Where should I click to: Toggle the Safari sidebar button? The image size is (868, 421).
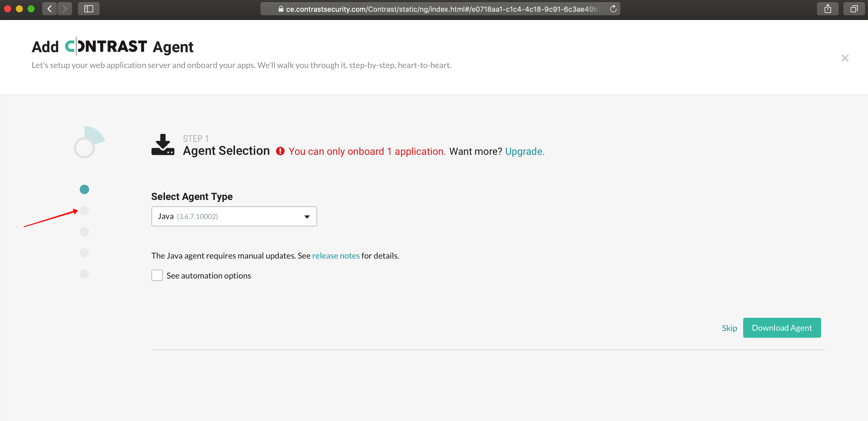coord(88,9)
